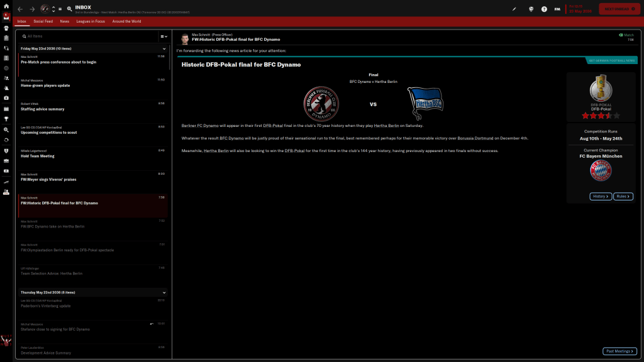Viewport: 644px width, 362px height.
Task: Click the pencil edit icon in top bar
Action: (514, 9)
